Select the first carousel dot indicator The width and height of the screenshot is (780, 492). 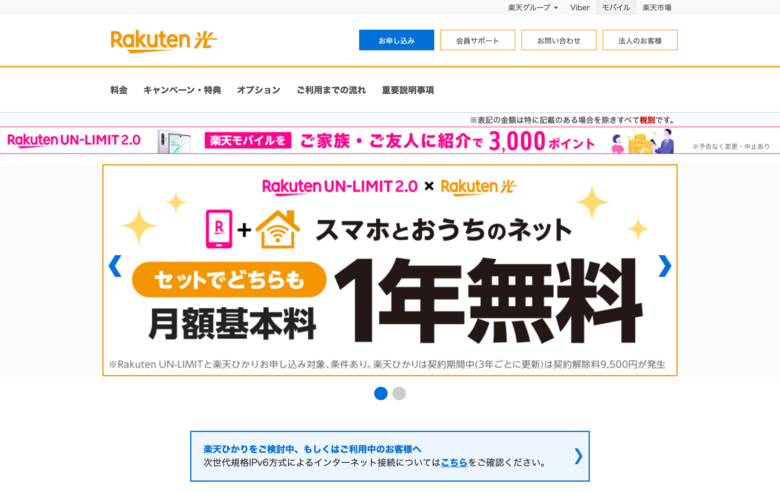[381, 394]
